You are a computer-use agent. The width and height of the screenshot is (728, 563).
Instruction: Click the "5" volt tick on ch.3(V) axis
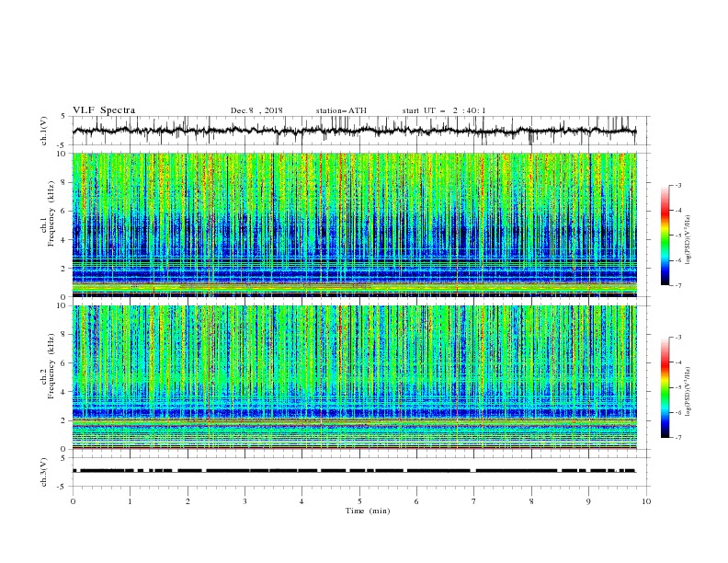[x=63, y=457]
